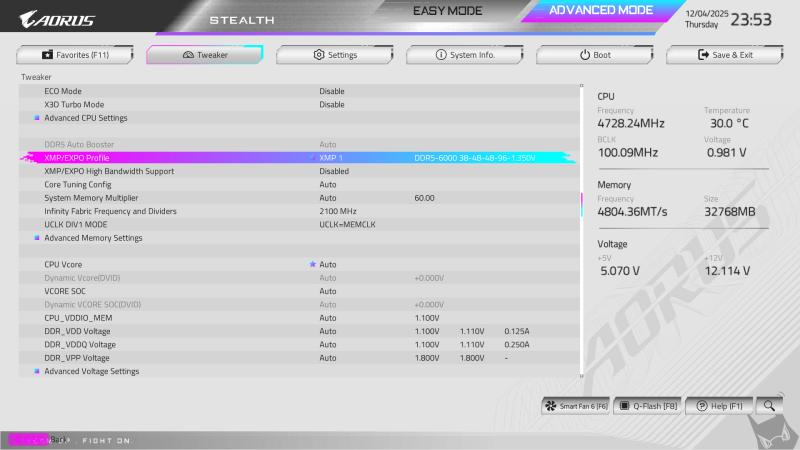Click the Save & Exit arrow icon
The image size is (800, 450).
703,54
